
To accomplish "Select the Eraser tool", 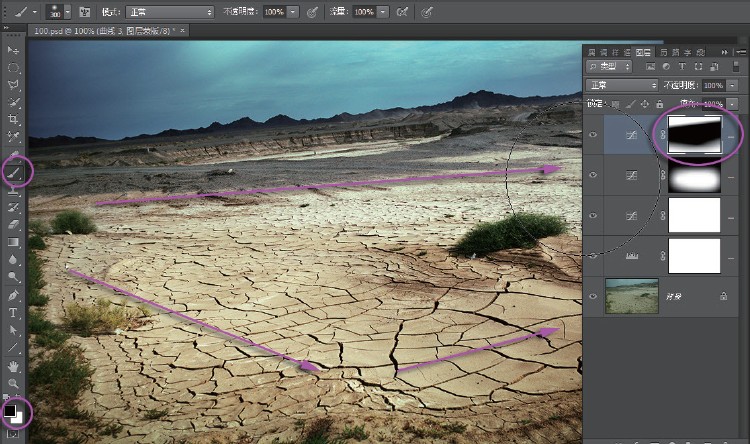I will point(13,224).
